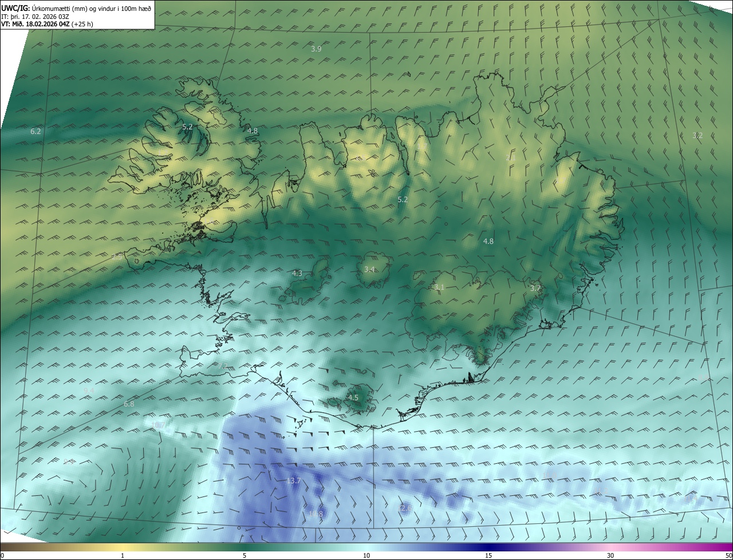Click the 3.1 value label on Vatnajökull
Screen dimensions: 733x560
pos(439,287)
